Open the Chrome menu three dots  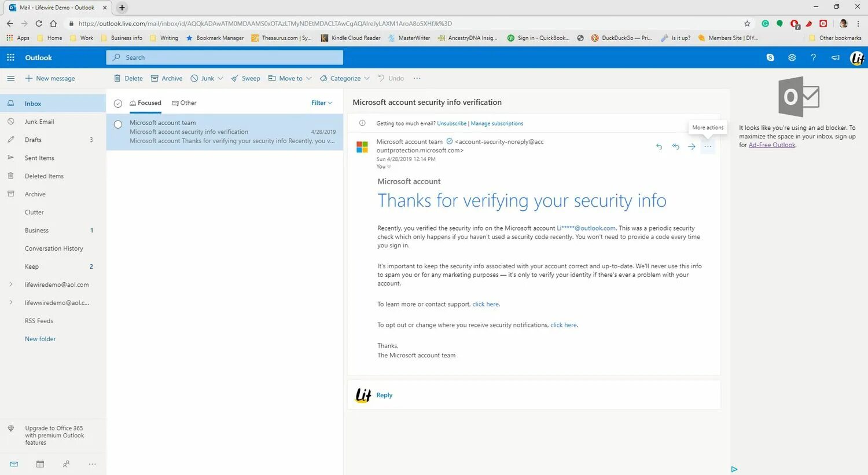859,23
